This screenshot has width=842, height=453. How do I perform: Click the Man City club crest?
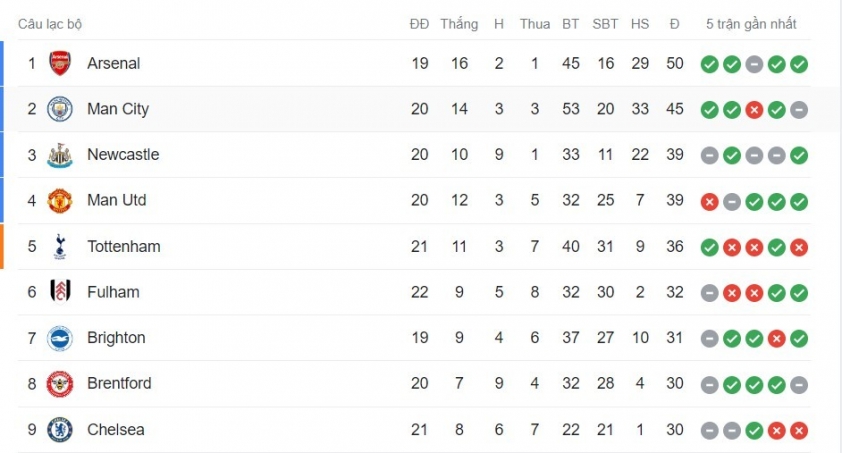pos(60,109)
